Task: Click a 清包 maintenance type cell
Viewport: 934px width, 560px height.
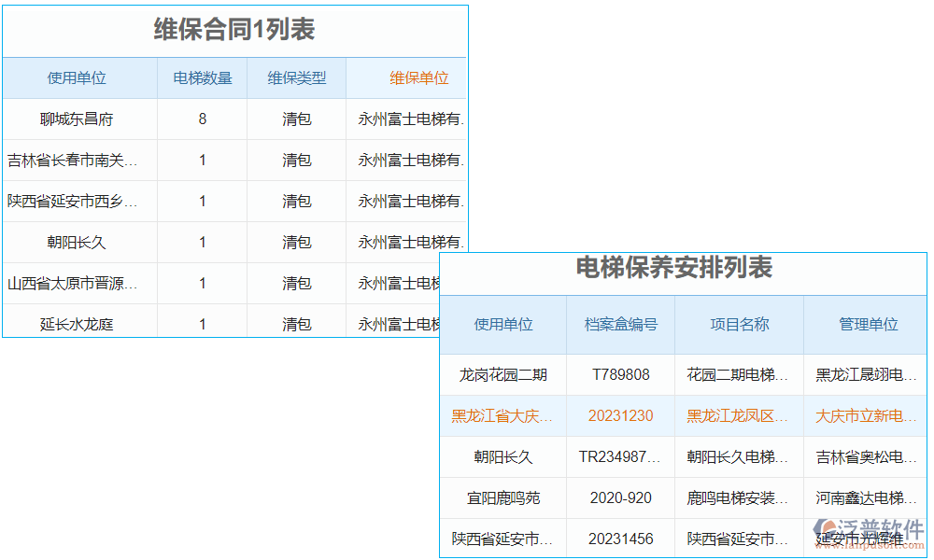Action: [296, 119]
